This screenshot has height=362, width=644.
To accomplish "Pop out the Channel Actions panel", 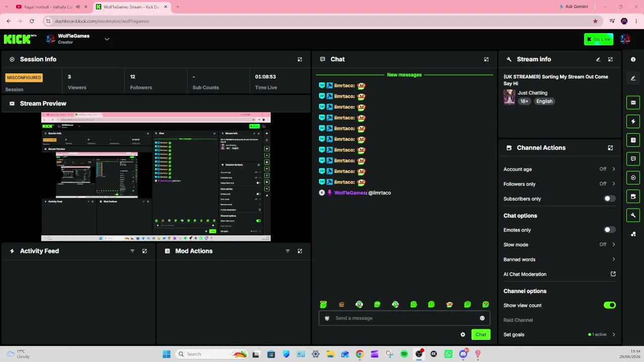I will 610,148.
